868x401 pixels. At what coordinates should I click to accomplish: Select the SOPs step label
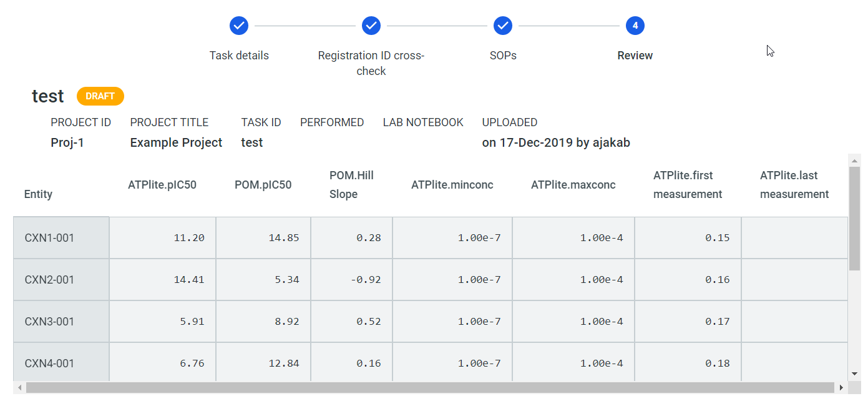tap(503, 56)
